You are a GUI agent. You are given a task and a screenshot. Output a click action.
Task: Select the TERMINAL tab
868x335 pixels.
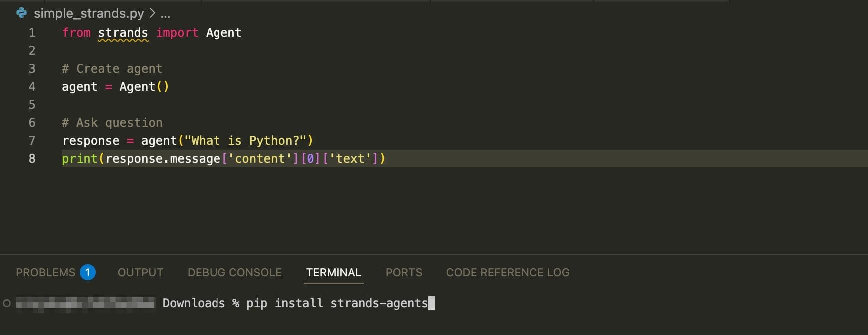[x=333, y=272]
